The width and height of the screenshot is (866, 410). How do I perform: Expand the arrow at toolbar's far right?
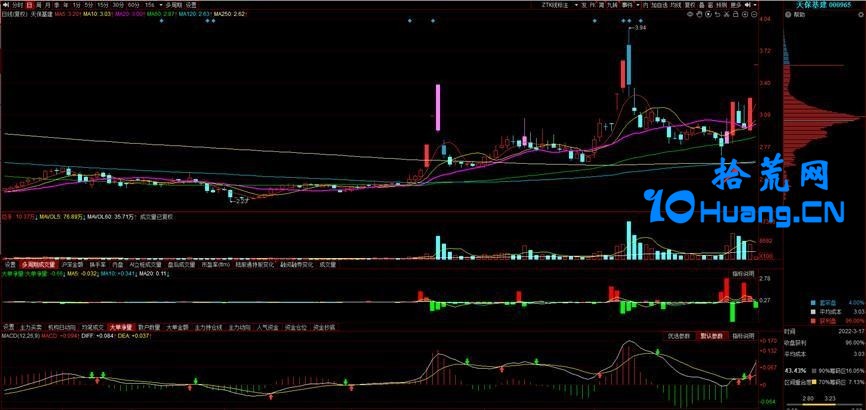pyautogui.click(x=756, y=5)
